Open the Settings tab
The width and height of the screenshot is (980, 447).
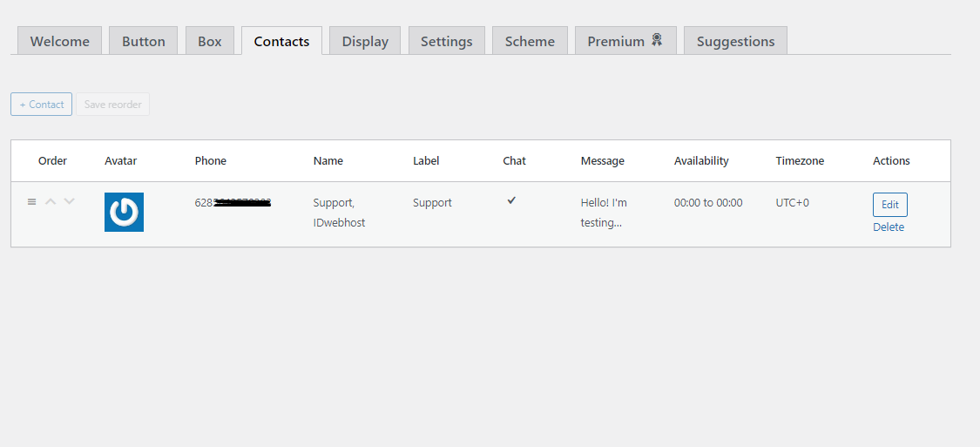tap(446, 41)
